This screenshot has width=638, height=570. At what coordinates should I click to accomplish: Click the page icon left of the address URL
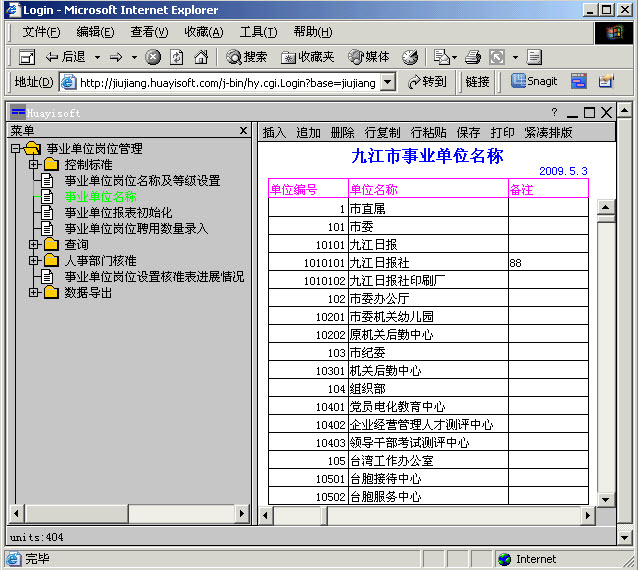(69, 83)
